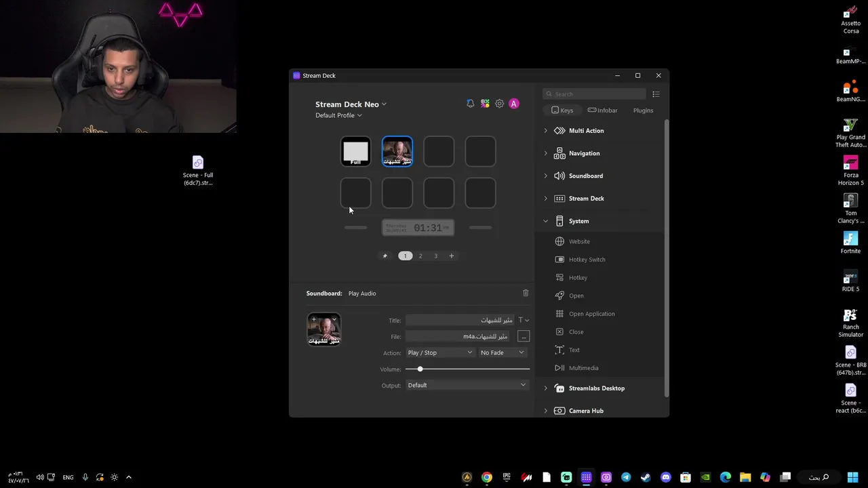Viewport: 868px width, 488px height.
Task: Click the ENG language indicator
Action: tap(68, 477)
